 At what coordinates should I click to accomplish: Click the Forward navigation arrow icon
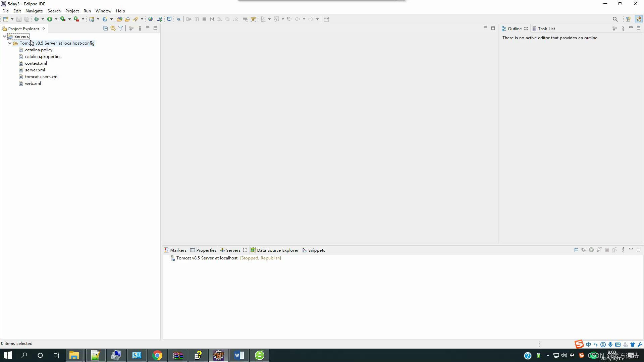click(x=311, y=19)
